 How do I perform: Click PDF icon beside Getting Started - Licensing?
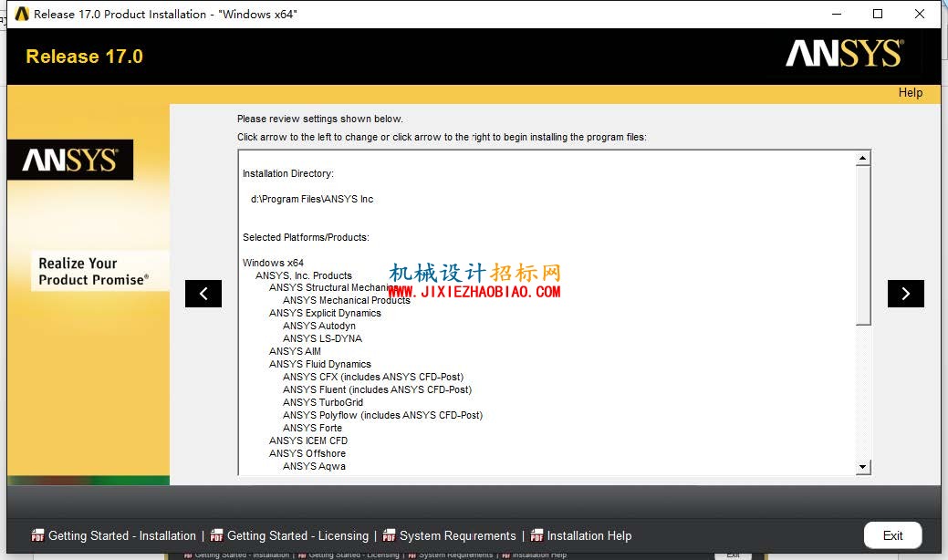click(216, 536)
